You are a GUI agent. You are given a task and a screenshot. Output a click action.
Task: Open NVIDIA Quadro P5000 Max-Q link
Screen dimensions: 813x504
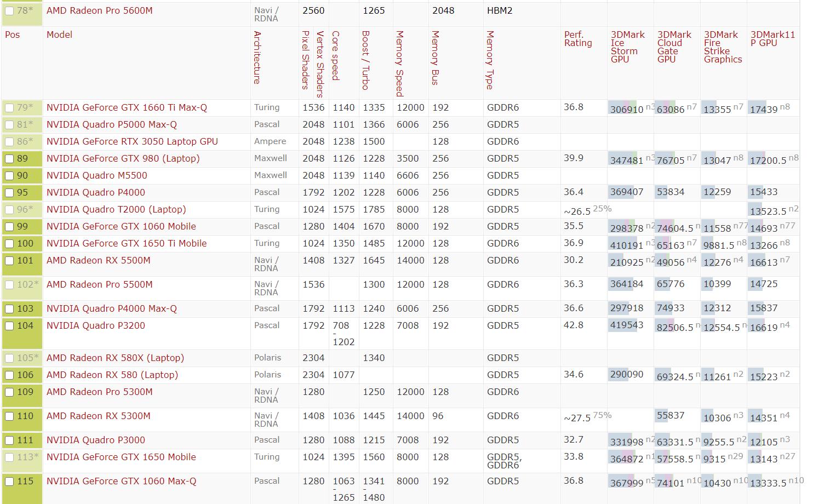[x=112, y=124]
